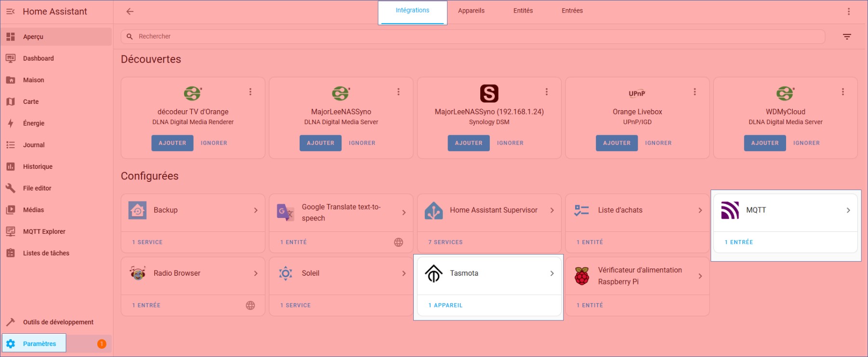Open the 1 ENTRÉE link under MQTT
The height and width of the screenshot is (357, 868).
coord(739,242)
